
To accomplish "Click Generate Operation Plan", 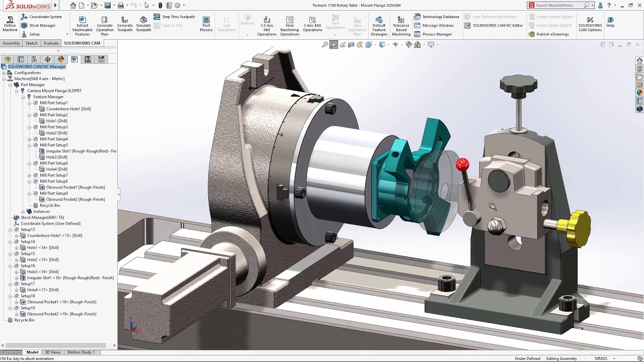I will 105,26.
